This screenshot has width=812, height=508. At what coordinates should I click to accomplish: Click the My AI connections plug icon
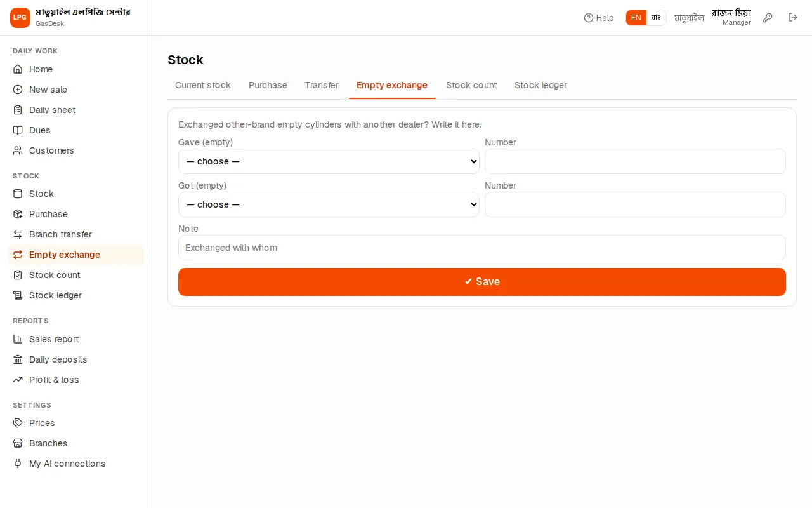pyautogui.click(x=18, y=464)
